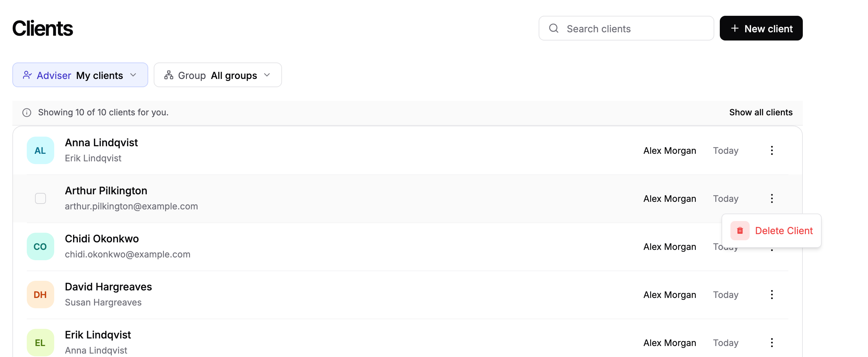Click the Adviser person icon
The height and width of the screenshot is (357, 868).
27,75
